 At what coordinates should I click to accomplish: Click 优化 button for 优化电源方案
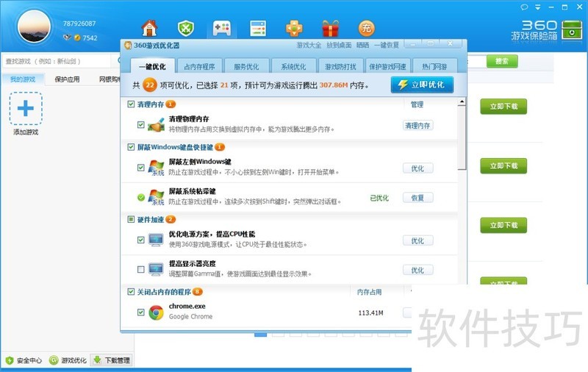[417, 240]
